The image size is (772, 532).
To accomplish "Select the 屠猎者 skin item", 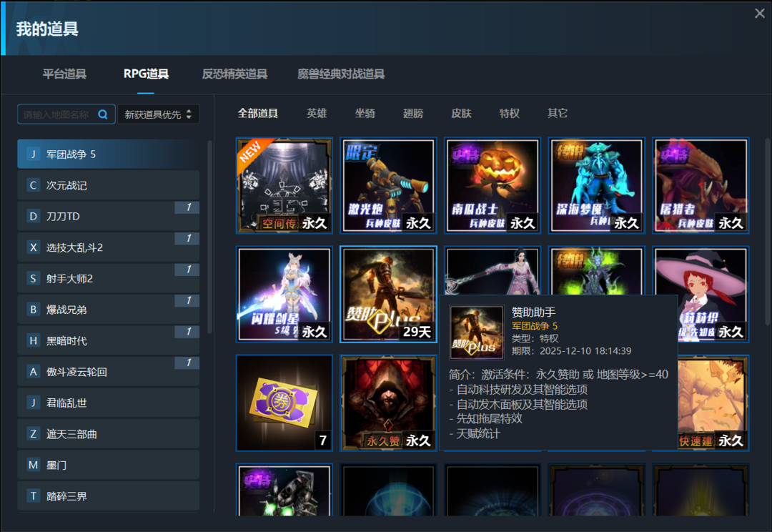I will click(x=701, y=184).
